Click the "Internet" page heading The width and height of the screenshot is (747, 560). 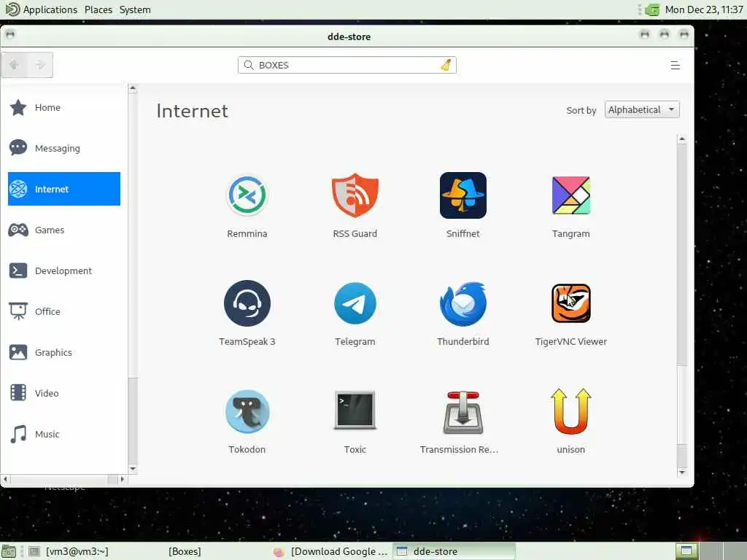click(x=193, y=111)
